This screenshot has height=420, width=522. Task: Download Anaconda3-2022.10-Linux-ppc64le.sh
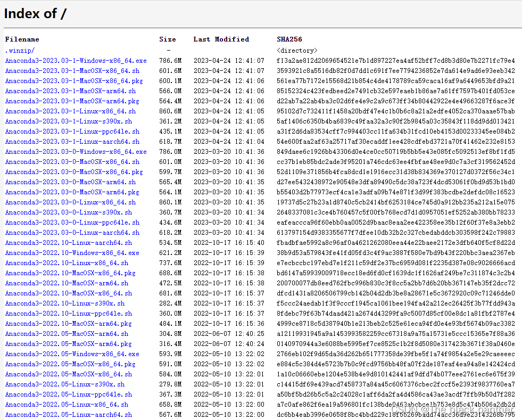69,314
